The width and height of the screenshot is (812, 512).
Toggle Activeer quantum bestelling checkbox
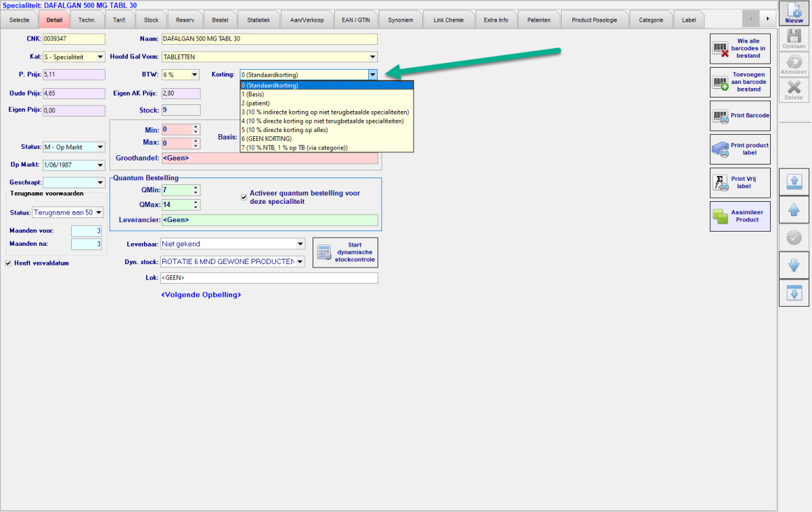tap(244, 197)
